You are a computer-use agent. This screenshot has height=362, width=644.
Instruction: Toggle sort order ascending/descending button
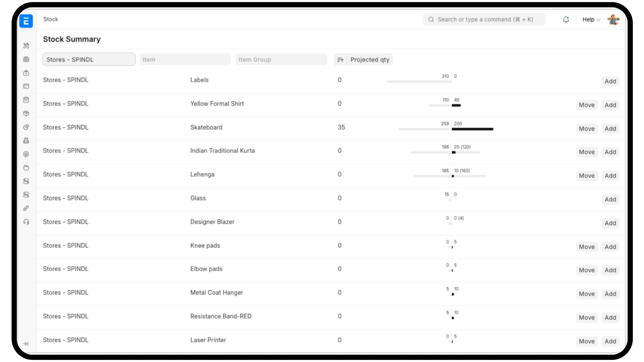click(x=340, y=60)
